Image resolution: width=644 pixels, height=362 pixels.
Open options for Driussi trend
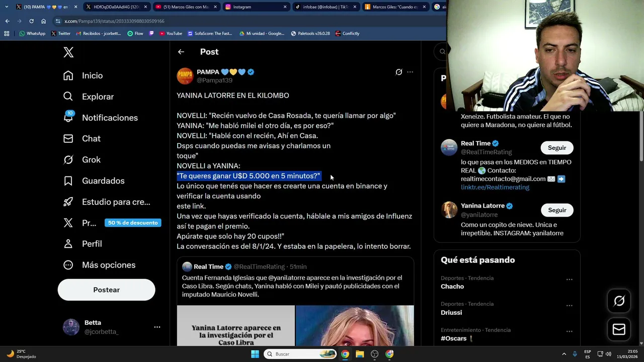(x=569, y=305)
